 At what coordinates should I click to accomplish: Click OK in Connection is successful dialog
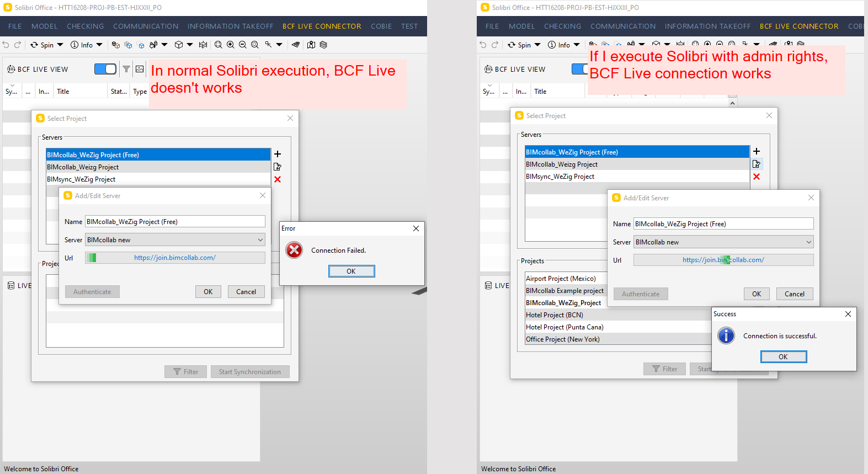point(784,357)
